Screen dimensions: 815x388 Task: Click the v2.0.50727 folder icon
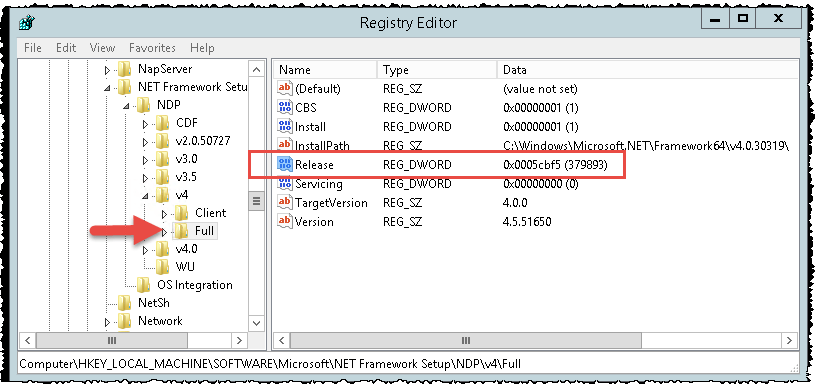point(162,141)
